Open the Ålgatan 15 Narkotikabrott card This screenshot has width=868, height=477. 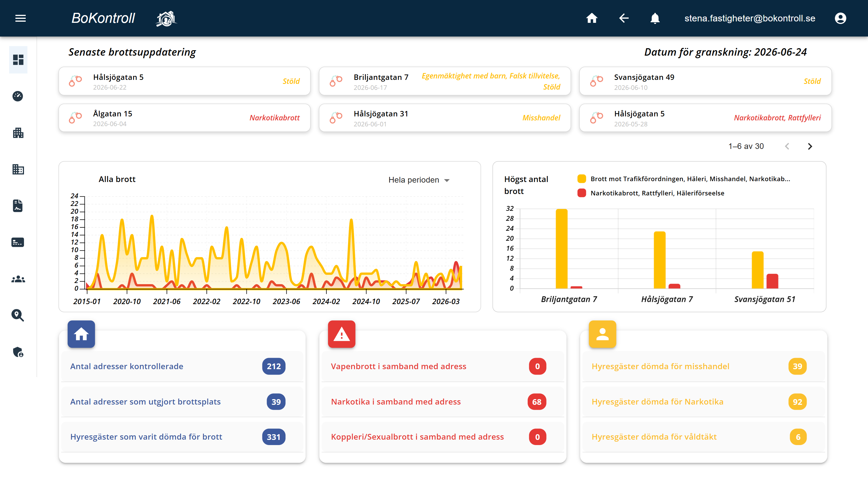tap(184, 118)
